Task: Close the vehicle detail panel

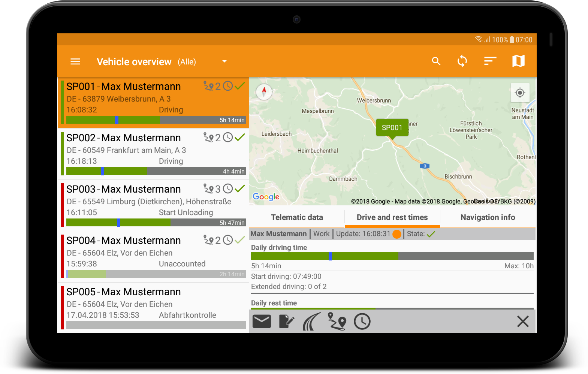Action: (x=523, y=321)
